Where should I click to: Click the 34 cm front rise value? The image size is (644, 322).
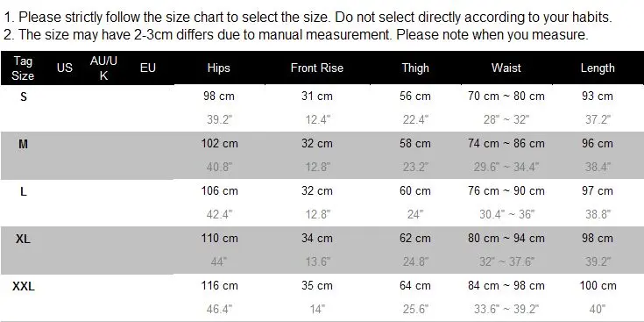pos(316,238)
